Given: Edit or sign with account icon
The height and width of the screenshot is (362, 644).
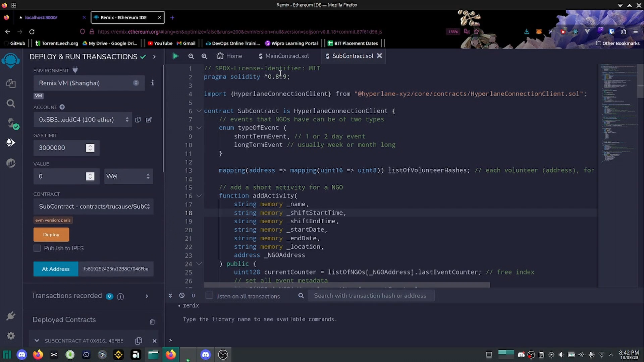Looking at the screenshot, I should [x=149, y=120].
